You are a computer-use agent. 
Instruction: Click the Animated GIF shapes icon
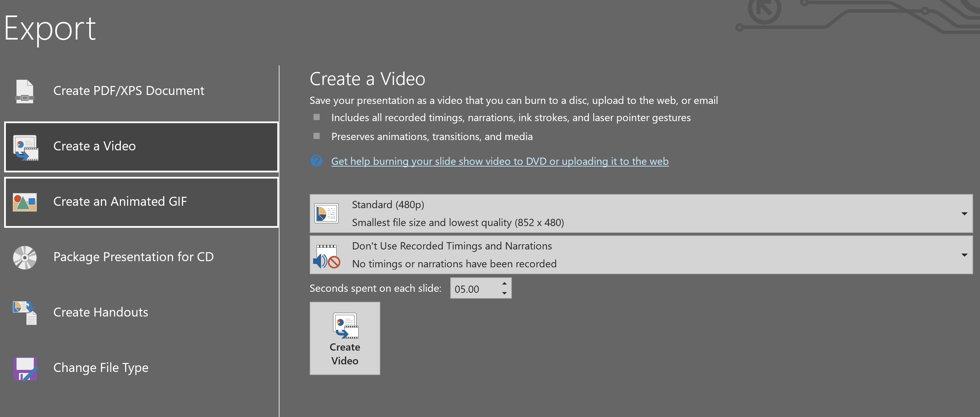25,202
